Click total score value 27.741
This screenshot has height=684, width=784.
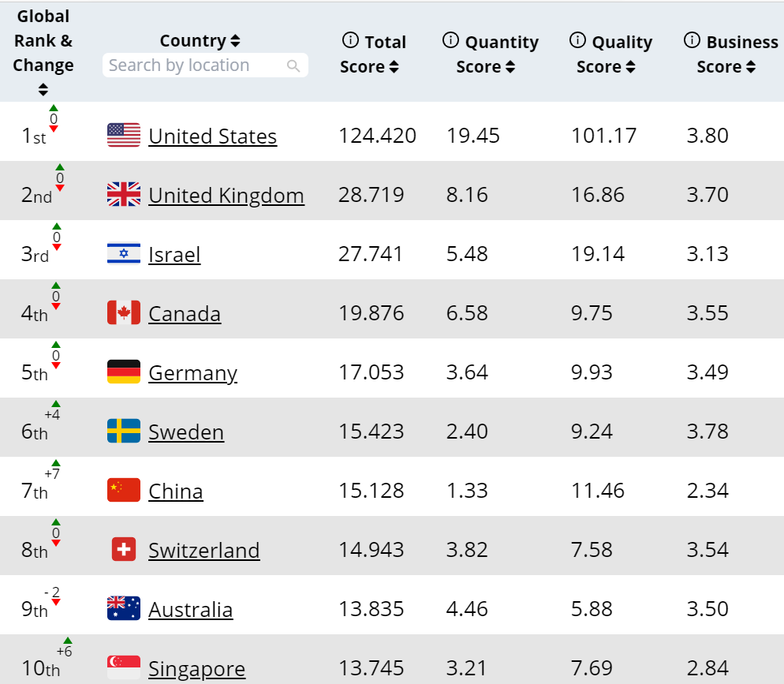coord(371,253)
